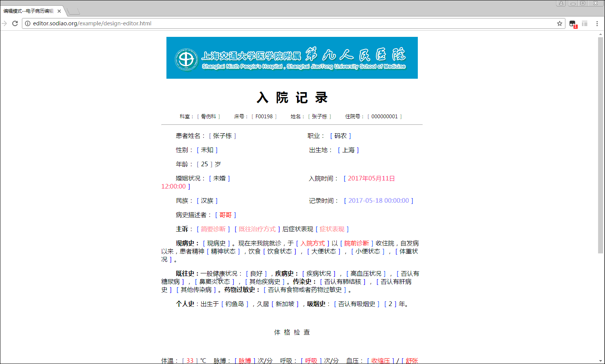605x364 pixels.
Task: Click 记录时间 value 2017-05-18 00:00:00
Action: point(379,201)
